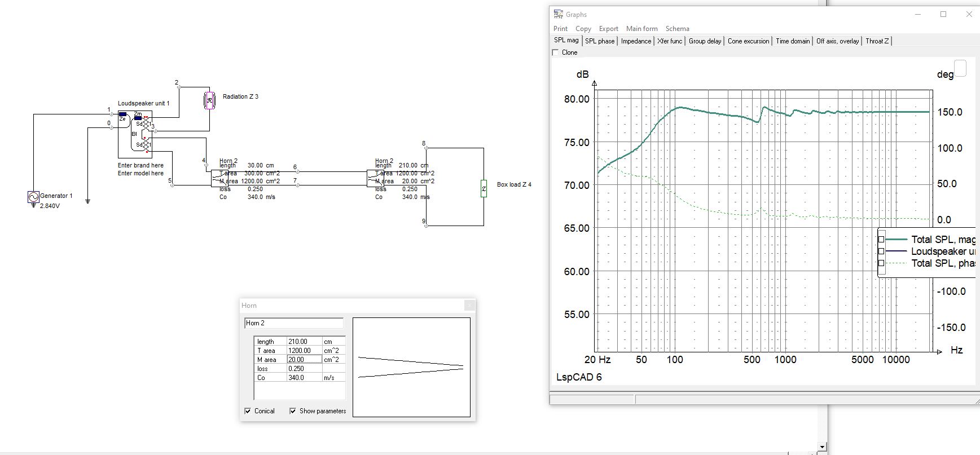Click the Graphs window title icon
This screenshot has width=980, height=455.
click(559, 14)
